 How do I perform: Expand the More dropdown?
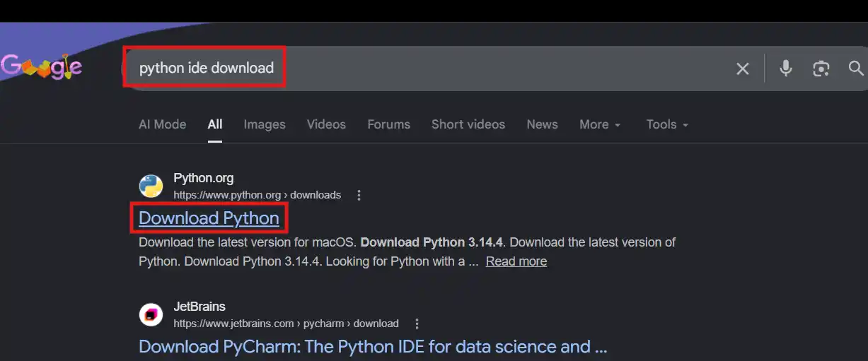[600, 124]
